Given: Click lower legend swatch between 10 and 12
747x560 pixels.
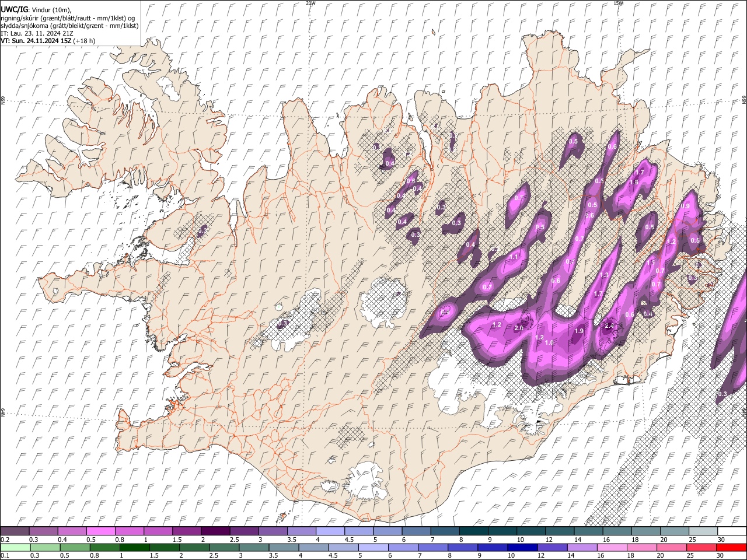Looking at the screenshot, I should coord(522,547).
